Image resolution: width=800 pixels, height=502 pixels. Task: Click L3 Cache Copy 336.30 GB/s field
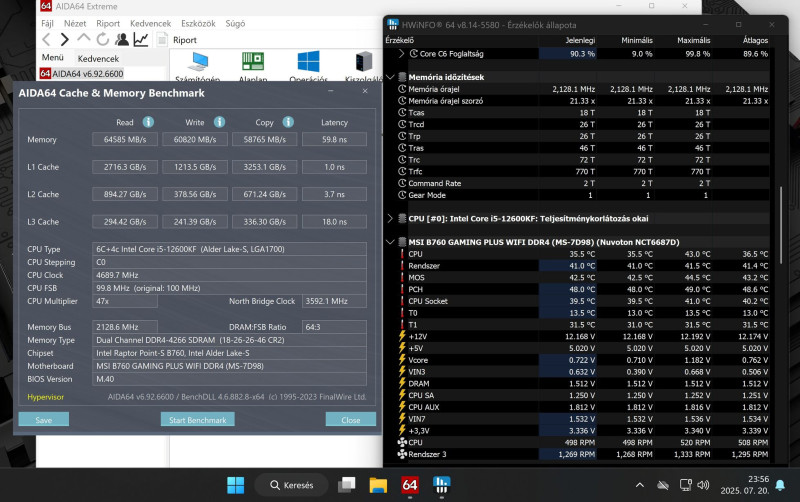pyautogui.click(x=264, y=221)
